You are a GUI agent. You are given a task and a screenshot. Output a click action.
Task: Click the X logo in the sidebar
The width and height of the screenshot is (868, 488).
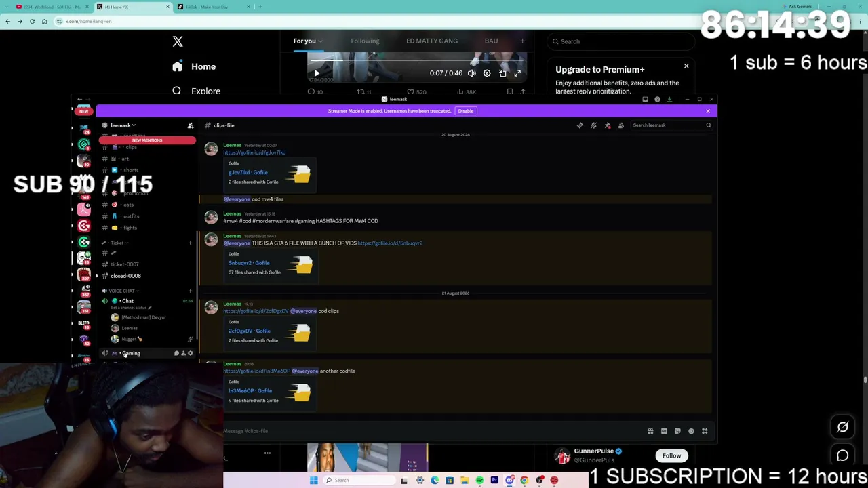click(178, 42)
